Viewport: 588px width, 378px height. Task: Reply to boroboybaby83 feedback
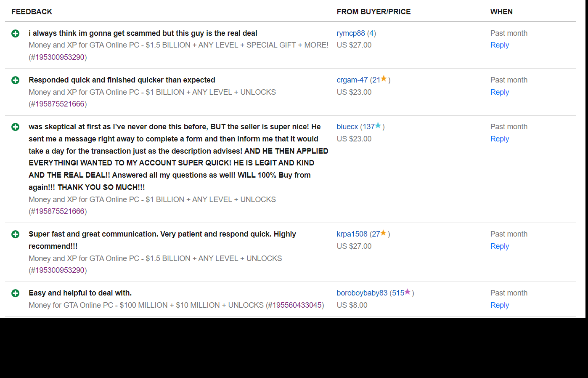click(500, 305)
